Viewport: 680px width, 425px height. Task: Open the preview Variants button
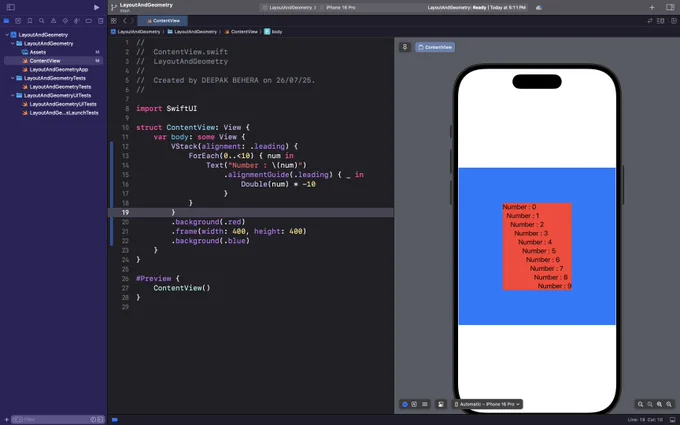pos(425,404)
